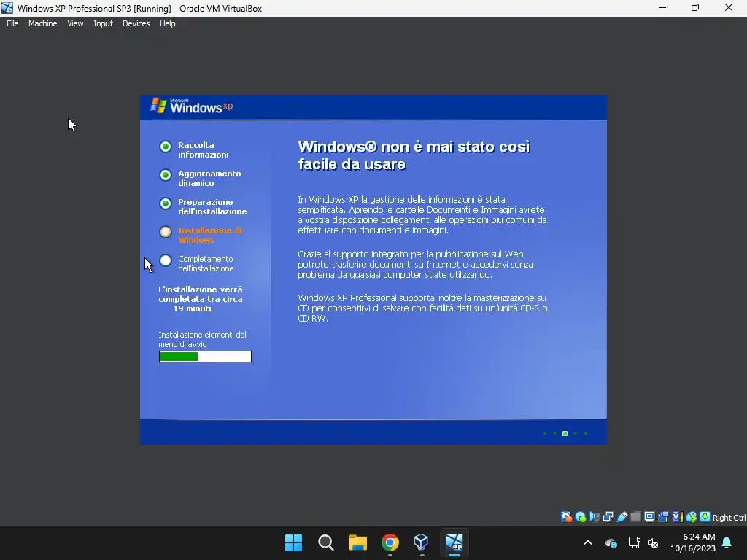Click the hard disk activity indicator icon
Screen dimensions: 747x560
click(566, 517)
